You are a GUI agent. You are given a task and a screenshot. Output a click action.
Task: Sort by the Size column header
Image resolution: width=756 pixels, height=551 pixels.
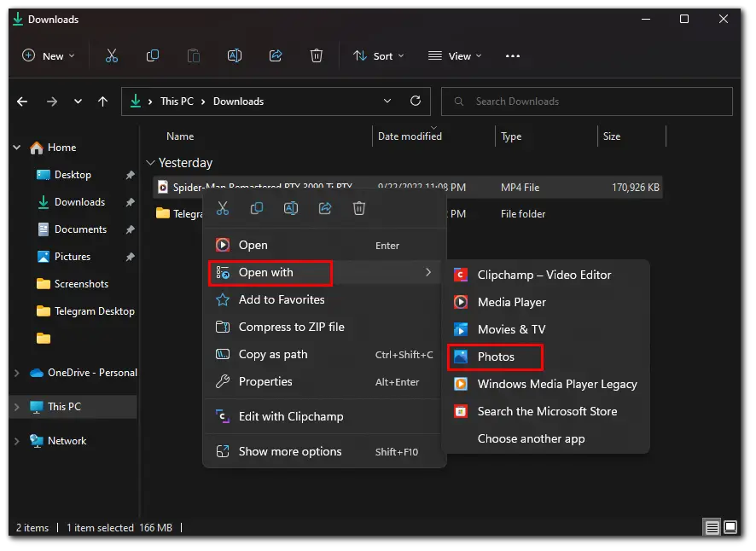click(x=611, y=136)
